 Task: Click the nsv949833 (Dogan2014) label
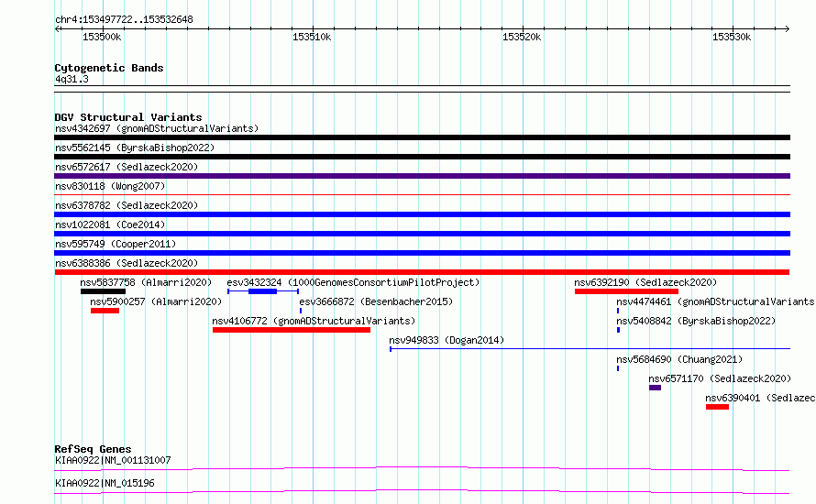(447, 340)
